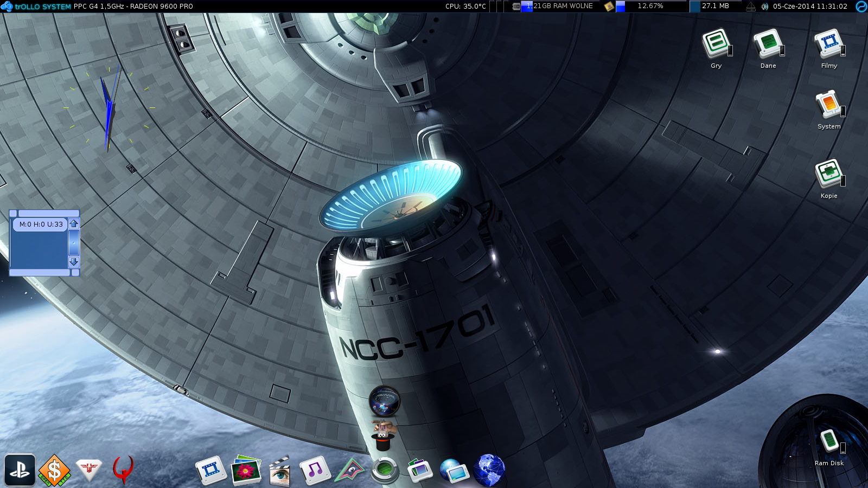Viewport: 868px width, 488px height.
Task: Open the System drive icon
Action: tap(829, 104)
